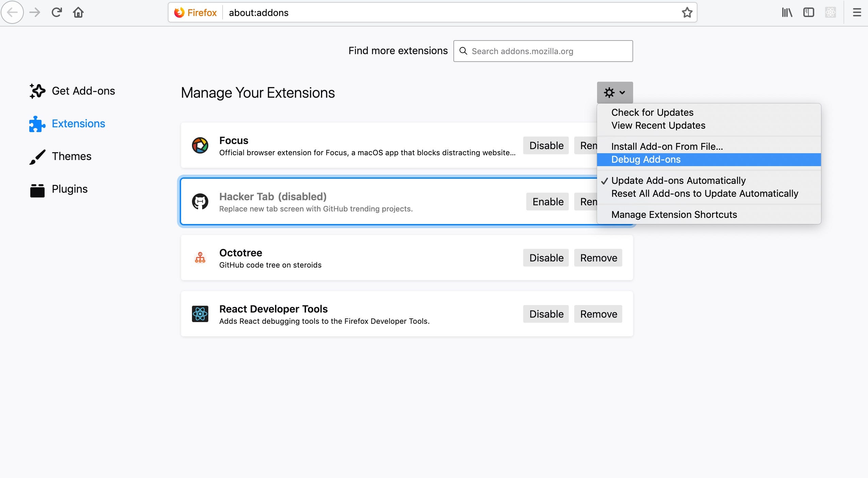
Task: Remove React Developer Tools
Action: click(x=598, y=314)
